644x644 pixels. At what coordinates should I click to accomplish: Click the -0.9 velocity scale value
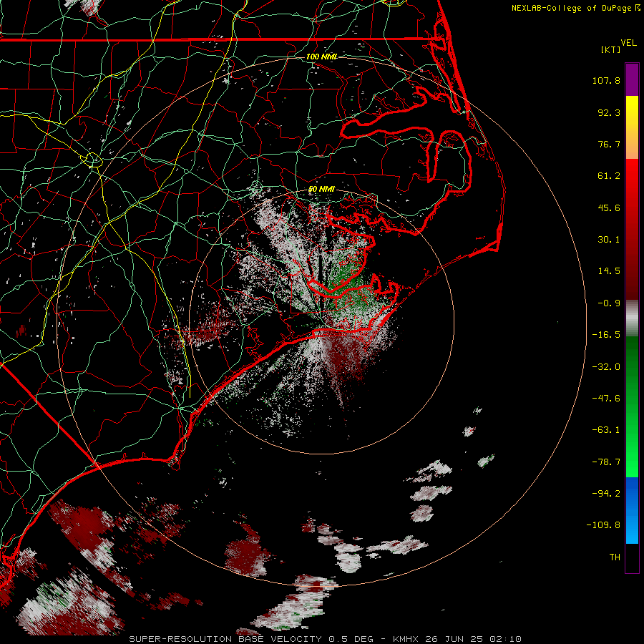pyautogui.click(x=609, y=303)
